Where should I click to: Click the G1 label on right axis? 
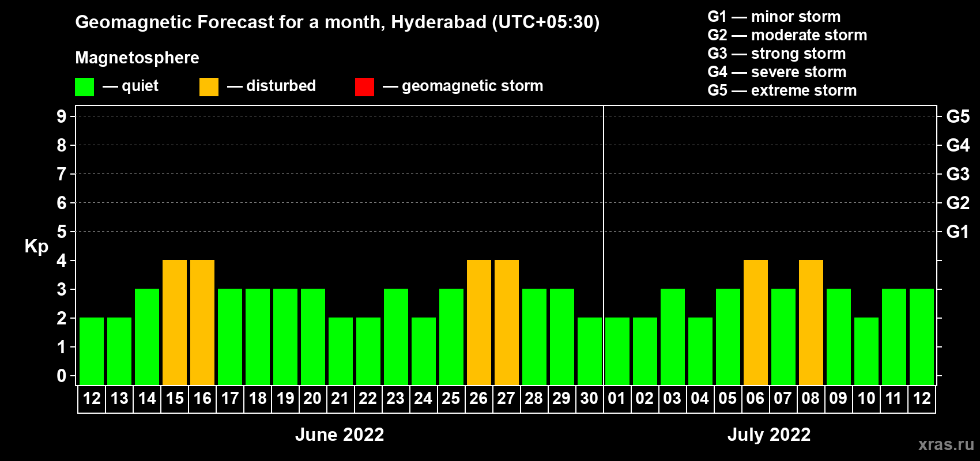point(958,232)
